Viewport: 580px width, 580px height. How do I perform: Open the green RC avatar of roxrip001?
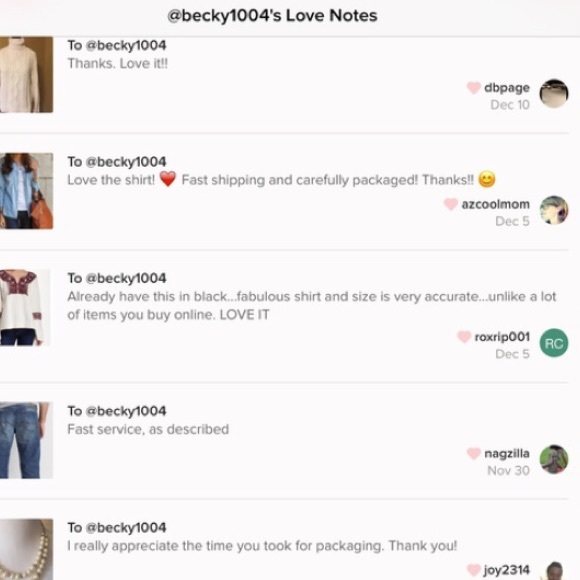554,343
